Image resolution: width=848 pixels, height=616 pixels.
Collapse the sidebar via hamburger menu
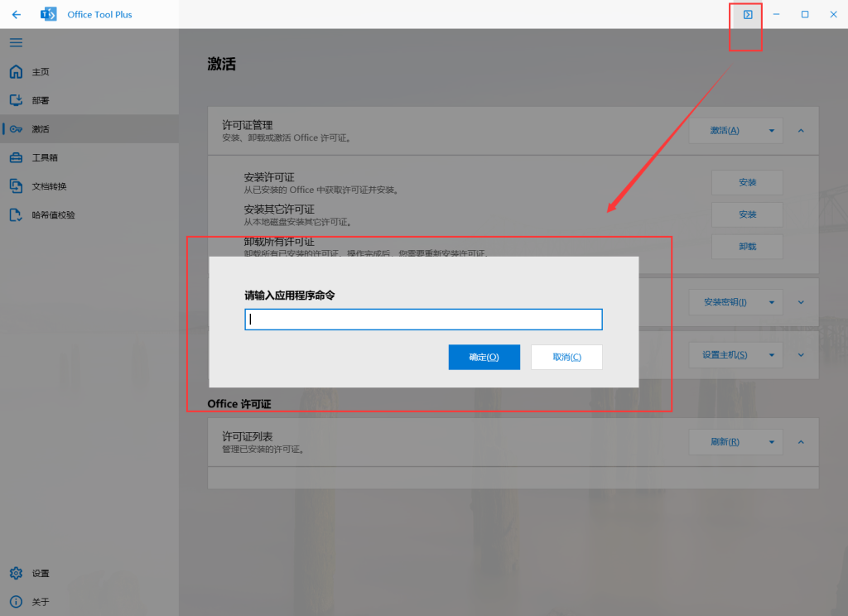[15, 42]
